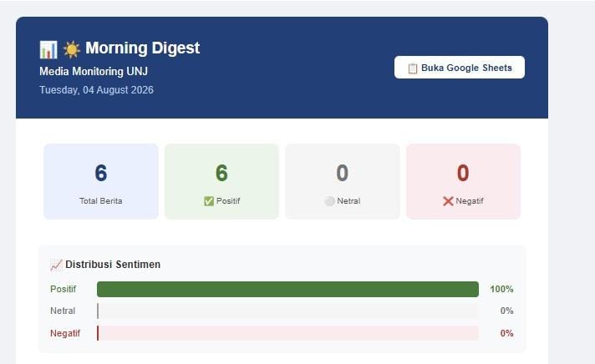Select the Negatif count card
The image size is (595, 364).
463,181
